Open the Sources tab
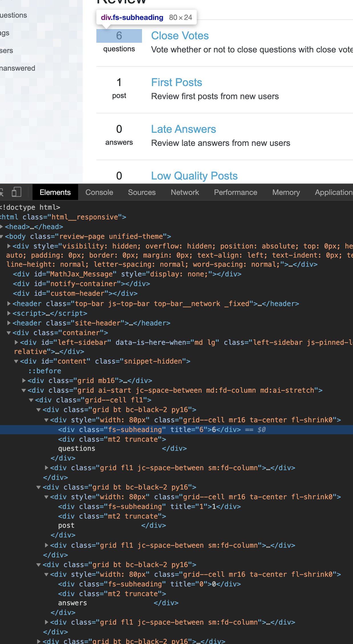Screen dimensions: 353x644 click(142, 192)
